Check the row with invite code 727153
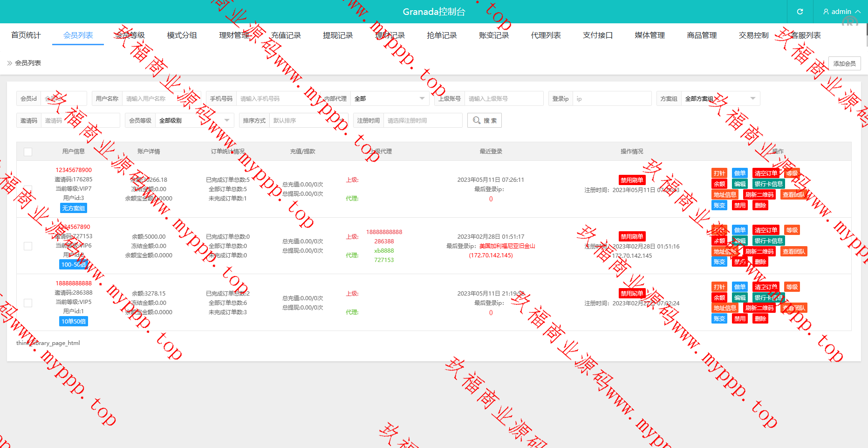Image resolution: width=868 pixels, height=448 pixels. [28, 246]
